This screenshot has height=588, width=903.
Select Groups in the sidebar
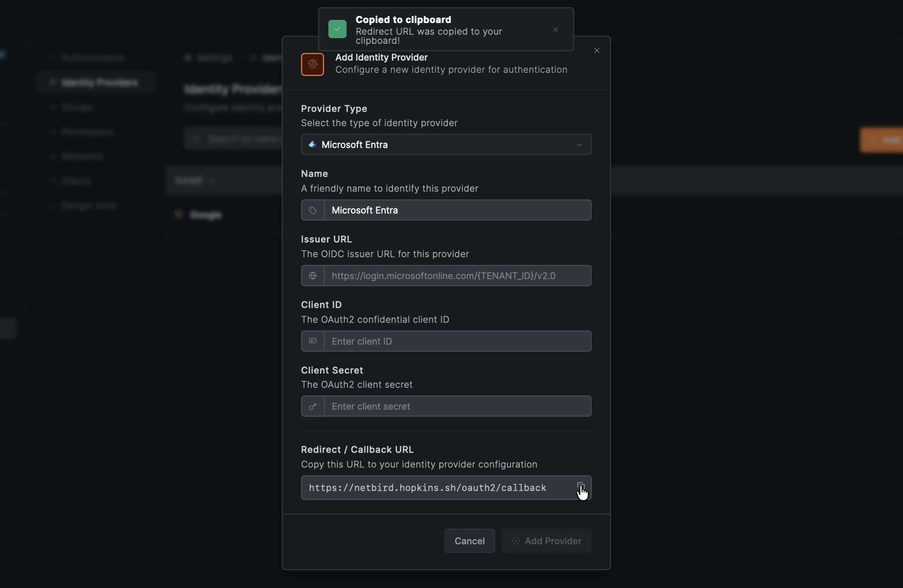click(x=77, y=107)
